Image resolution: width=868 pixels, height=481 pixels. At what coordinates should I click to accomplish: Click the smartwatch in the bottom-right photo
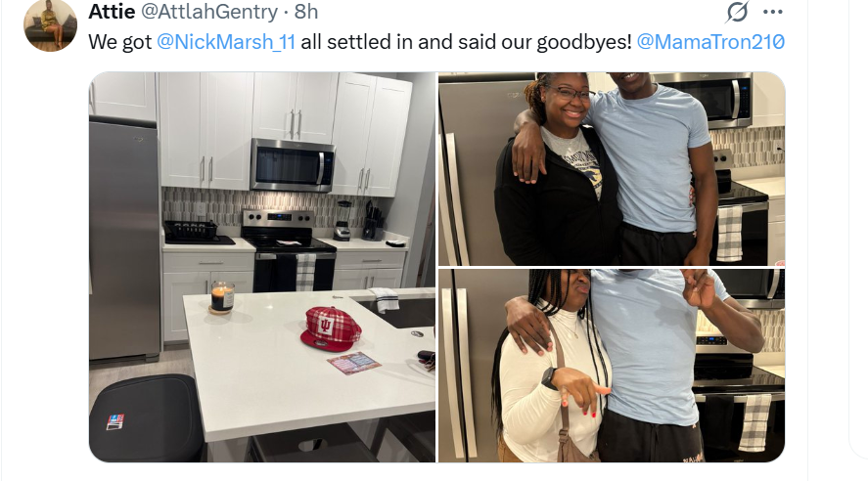point(548,378)
